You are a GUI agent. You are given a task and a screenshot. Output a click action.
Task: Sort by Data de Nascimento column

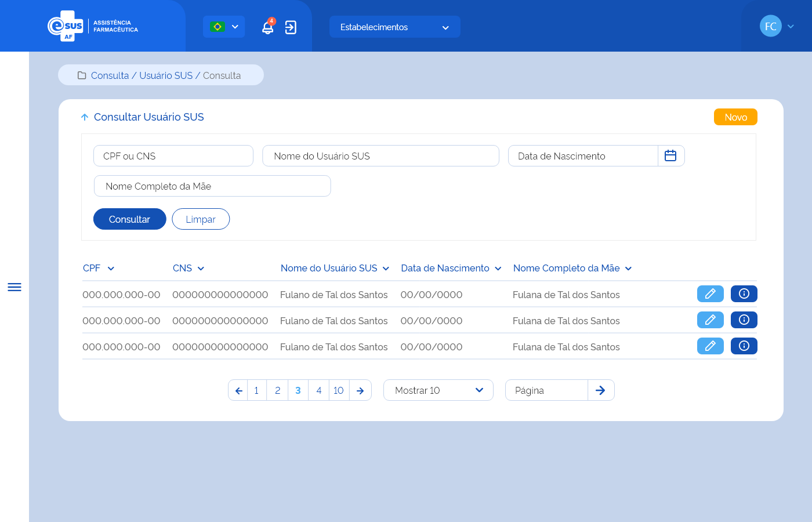coord(451,268)
